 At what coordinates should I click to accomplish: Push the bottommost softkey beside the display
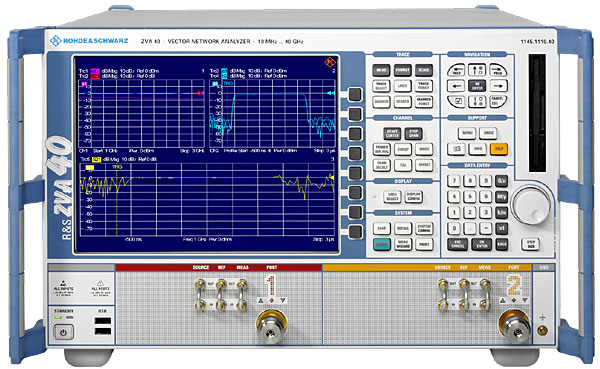[x=355, y=232]
